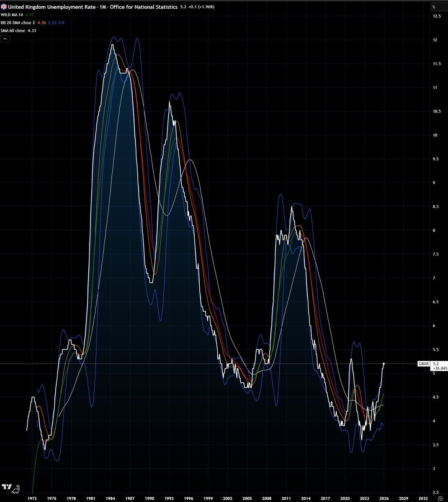Click the GBUR price flag on the right axis
This screenshot has width=448, height=502.
coord(424,364)
